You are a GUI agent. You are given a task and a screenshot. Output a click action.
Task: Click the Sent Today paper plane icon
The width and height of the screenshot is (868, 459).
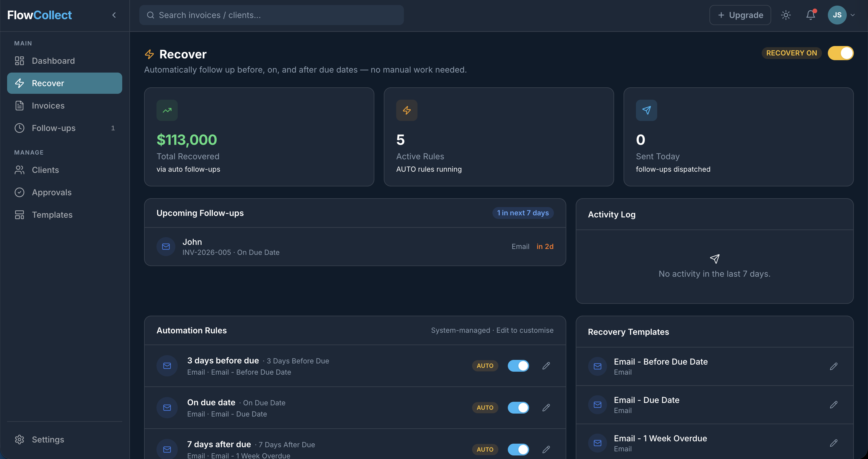pyautogui.click(x=646, y=110)
